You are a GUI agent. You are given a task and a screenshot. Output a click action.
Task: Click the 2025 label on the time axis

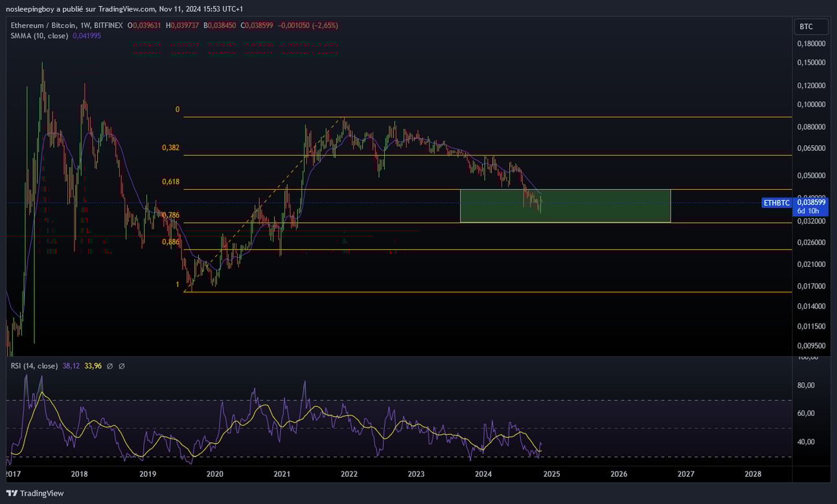(551, 474)
